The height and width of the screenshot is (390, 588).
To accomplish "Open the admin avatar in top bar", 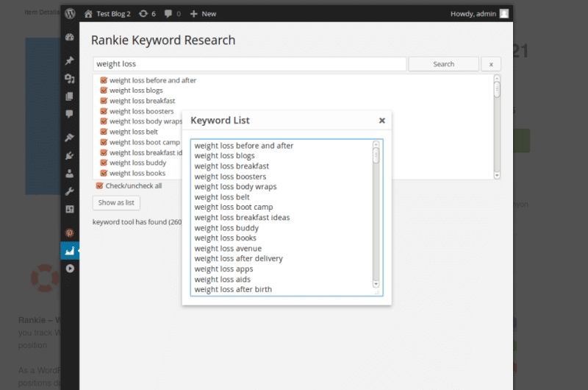I will (504, 14).
